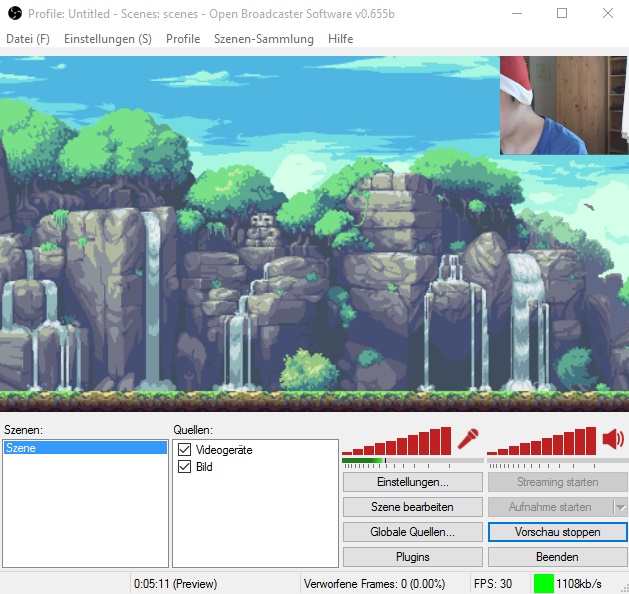Close the OBS window

click(x=608, y=13)
